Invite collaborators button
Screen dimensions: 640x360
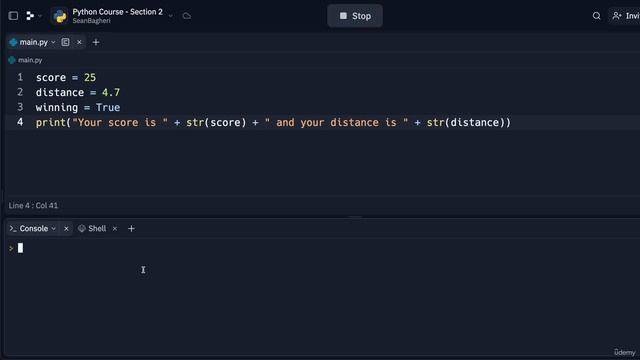pyautogui.click(x=624, y=16)
